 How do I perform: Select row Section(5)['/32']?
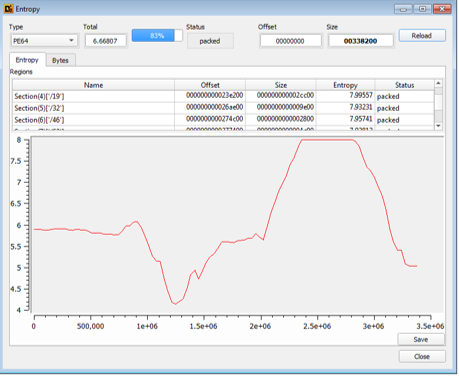(x=223, y=108)
